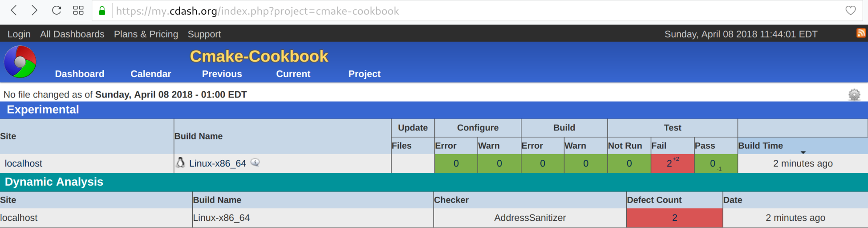868x228 pixels.
Task: Click the build notes icon beside Linux-x86_64
Action: [x=255, y=163]
